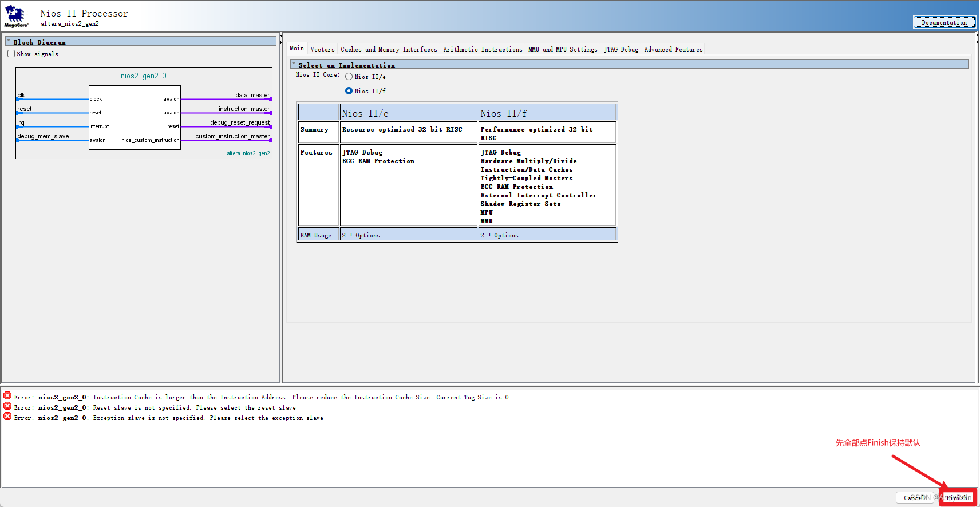Click the nios_custom_instruction port label

151,140
